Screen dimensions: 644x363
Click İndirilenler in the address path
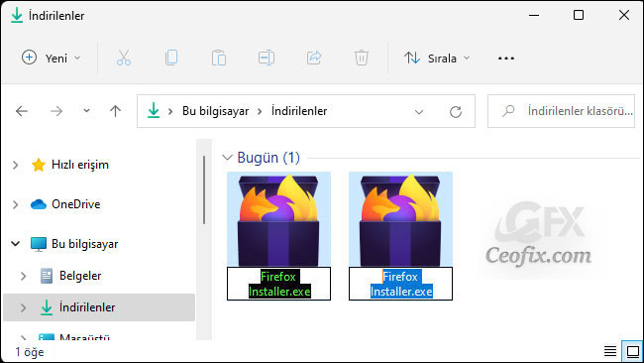tap(299, 111)
